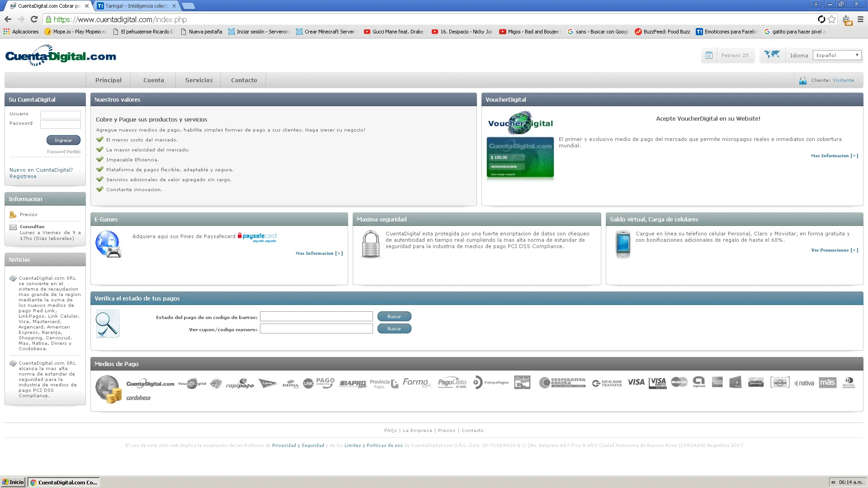Click the envelope icon beside Consultas
The width and height of the screenshot is (868, 488).
[x=13, y=227]
